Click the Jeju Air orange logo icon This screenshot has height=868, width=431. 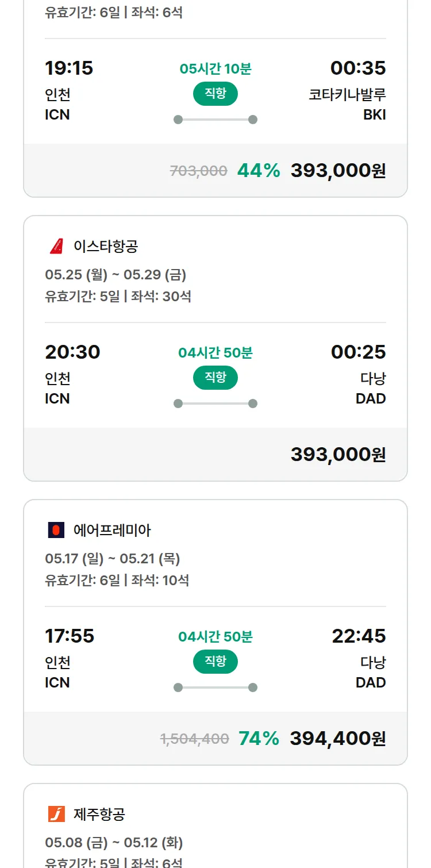point(56,814)
